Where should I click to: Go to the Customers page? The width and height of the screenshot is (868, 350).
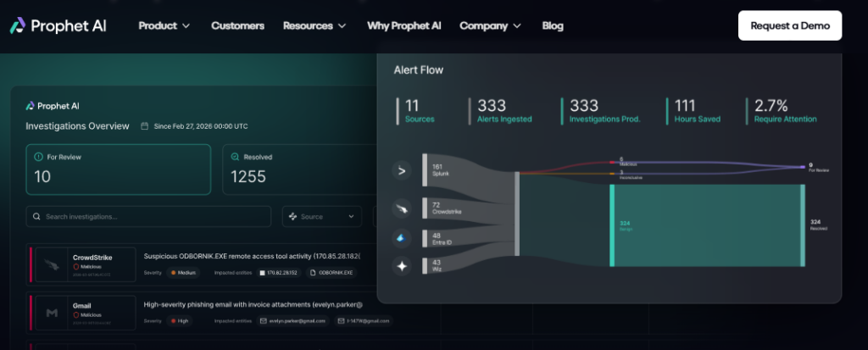coord(237,26)
